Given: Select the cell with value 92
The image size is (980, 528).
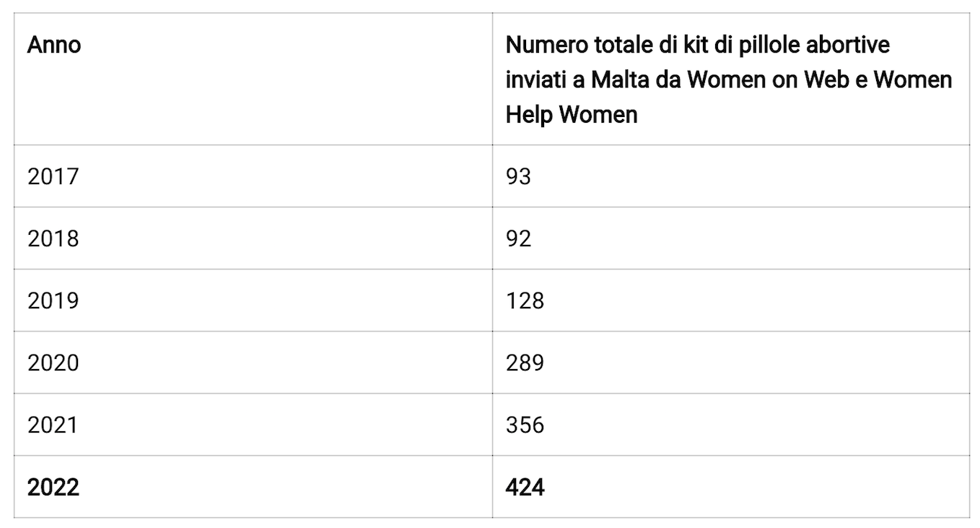Looking at the screenshot, I should [731, 238].
